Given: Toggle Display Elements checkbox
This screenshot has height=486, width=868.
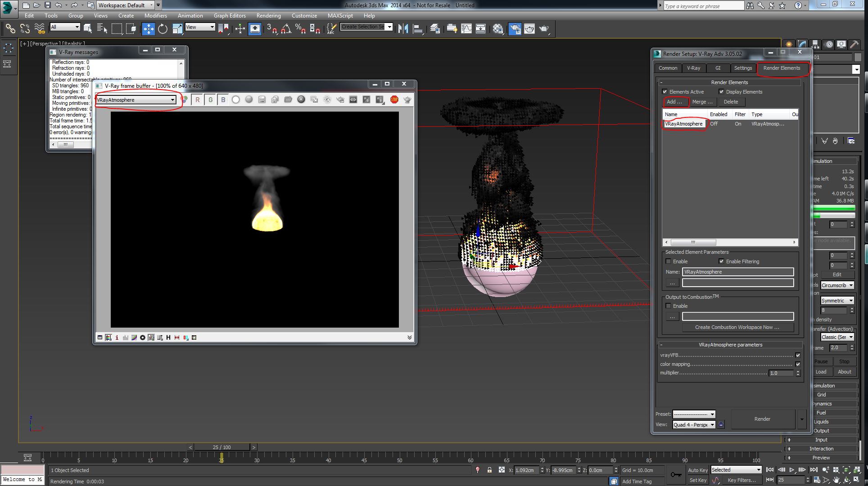Looking at the screenshot, I should click(x=722, y=92).
